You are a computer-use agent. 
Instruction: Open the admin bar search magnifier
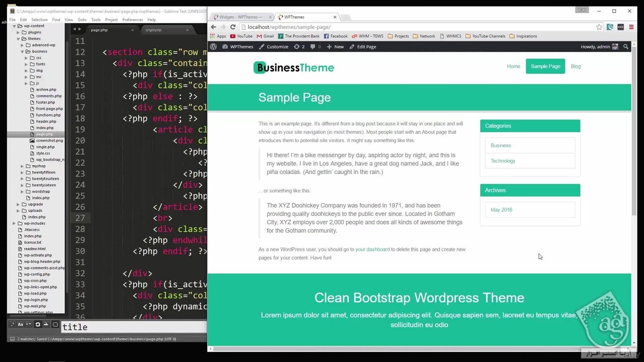(x=626, y=47)
